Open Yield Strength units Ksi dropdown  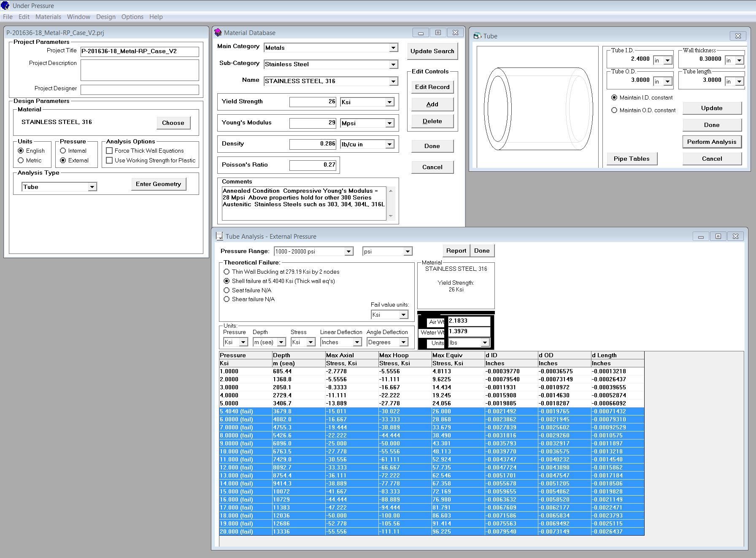point(389,102)
